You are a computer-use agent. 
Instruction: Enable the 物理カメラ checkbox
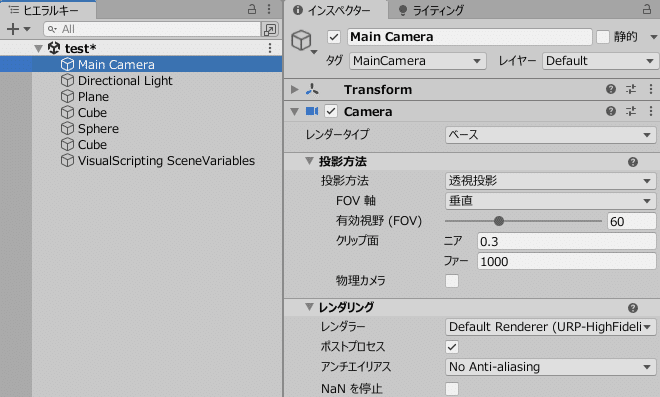(x=452, y=281)
